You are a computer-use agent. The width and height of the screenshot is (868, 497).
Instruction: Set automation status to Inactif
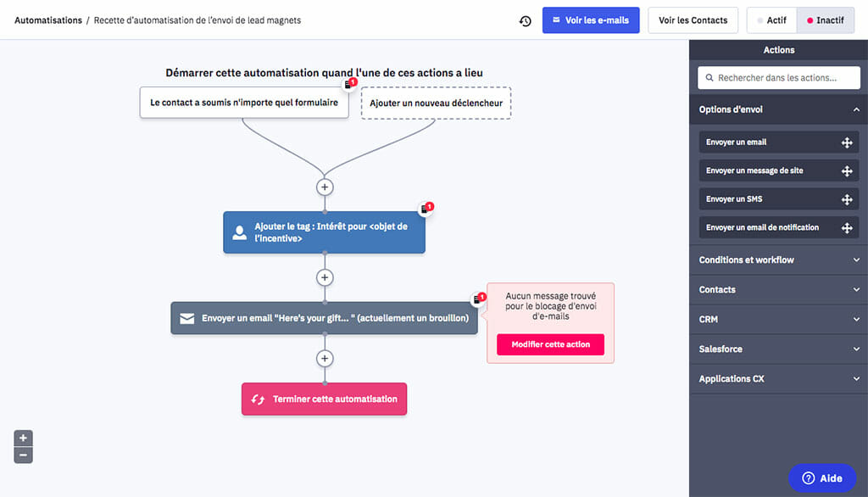coord(825,20)
